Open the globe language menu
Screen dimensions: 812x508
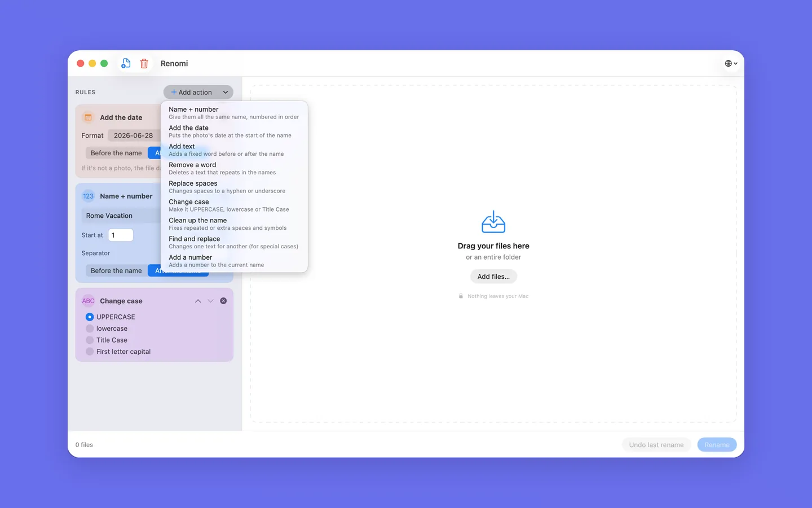(731, 63)
